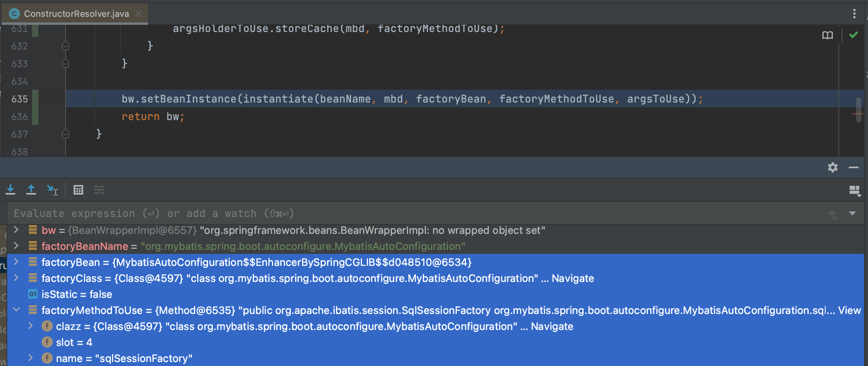Viewport: 868px width, 366px height.
Task: Click the Reader Mode book icon
Action: (827, 35)
